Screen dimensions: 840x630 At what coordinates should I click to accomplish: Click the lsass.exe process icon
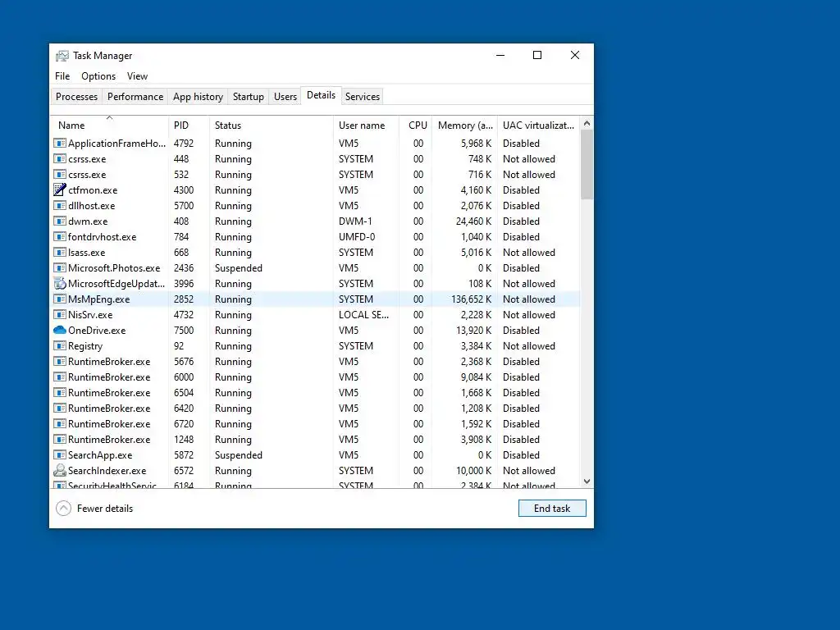[60, 253]
